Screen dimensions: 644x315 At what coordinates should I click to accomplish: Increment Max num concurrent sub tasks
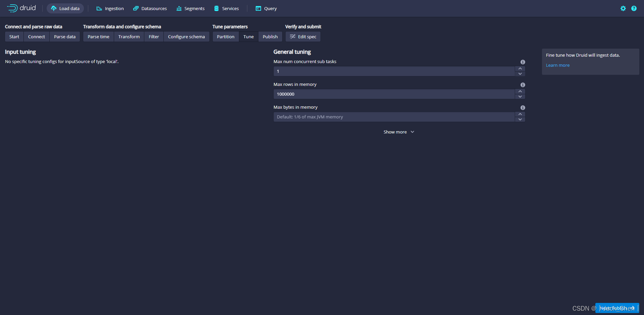click(x=520, y=69)
